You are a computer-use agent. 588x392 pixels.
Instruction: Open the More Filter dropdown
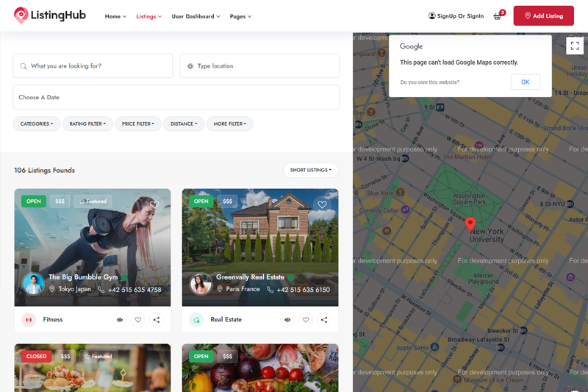click(x=230, y=124)
